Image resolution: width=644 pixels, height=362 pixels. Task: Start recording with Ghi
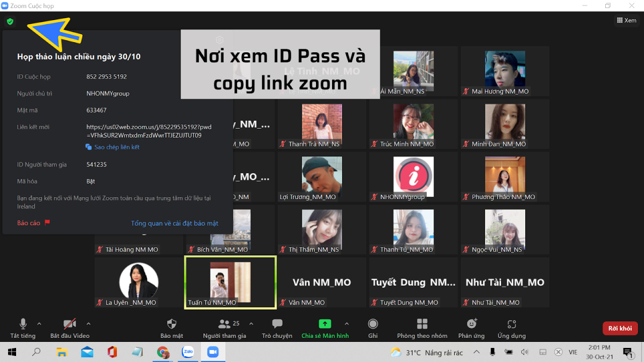373,327
